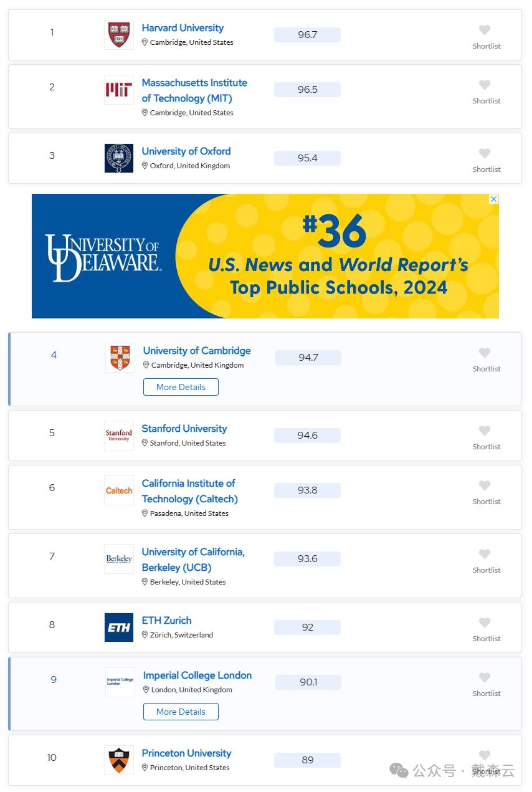
Task: Shortlist University of Oxford heart icon
Action: 485,153
